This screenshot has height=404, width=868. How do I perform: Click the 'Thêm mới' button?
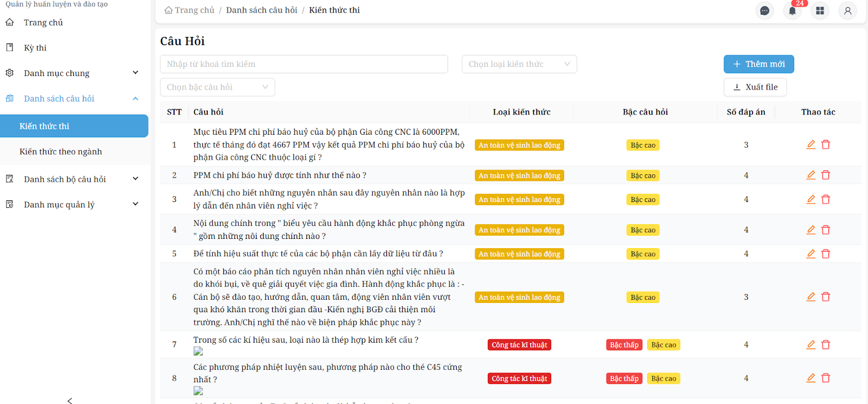point(758,64)
